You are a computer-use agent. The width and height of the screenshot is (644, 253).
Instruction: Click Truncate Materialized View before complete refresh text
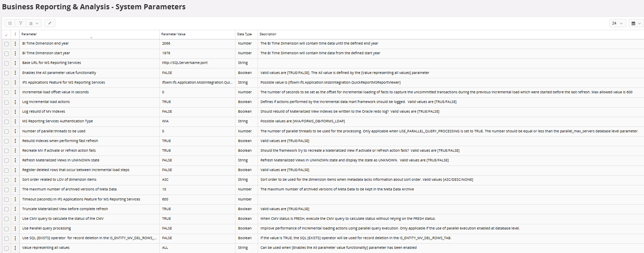click(65, 209)
